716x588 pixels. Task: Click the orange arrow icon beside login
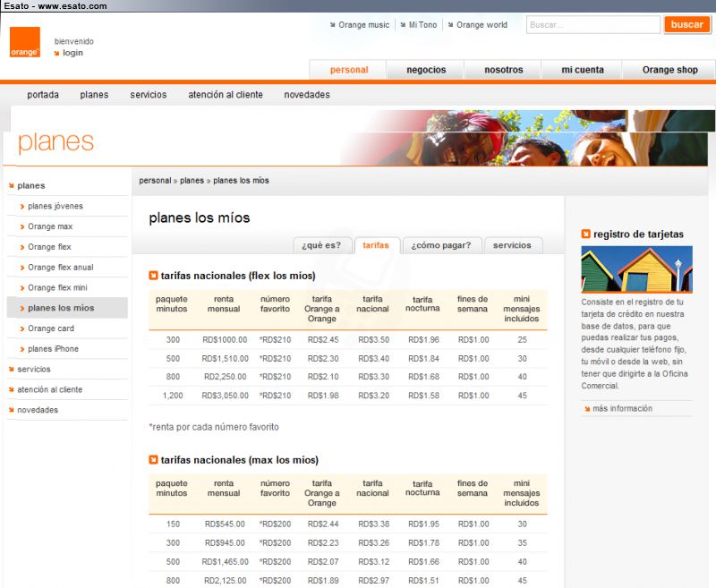(x=56, y=53)
